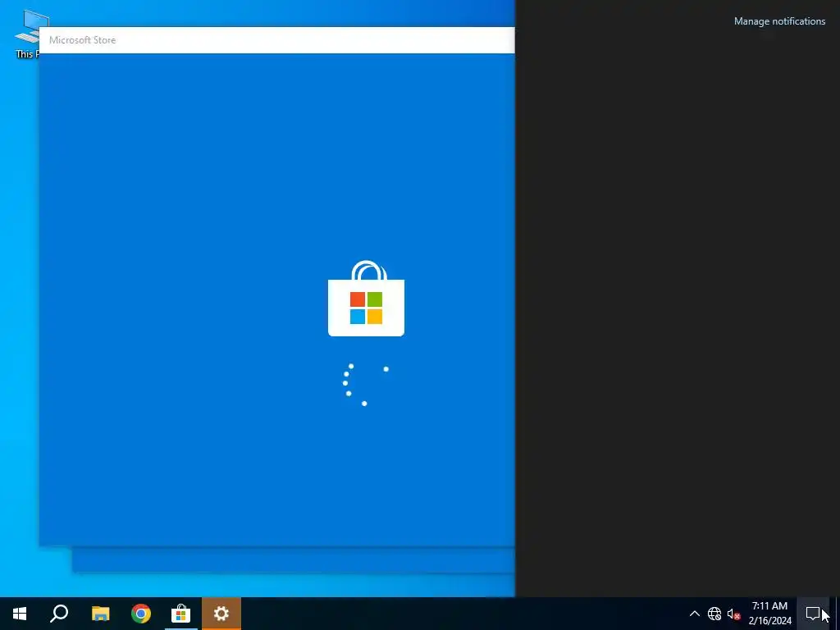Click Show desktop strip at taskbar end
Image resolution: width=840 pixels, height=630 pixels.
coord(838,614)
